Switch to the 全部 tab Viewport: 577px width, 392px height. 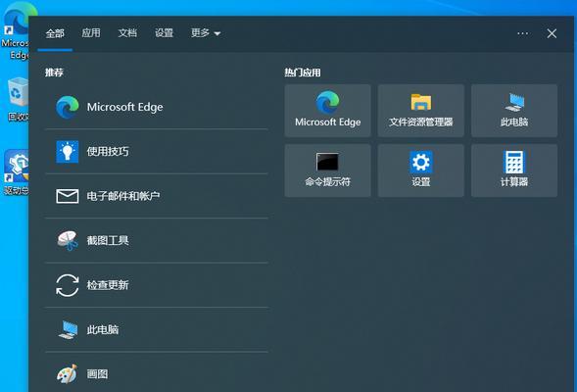tap(55, 33)
